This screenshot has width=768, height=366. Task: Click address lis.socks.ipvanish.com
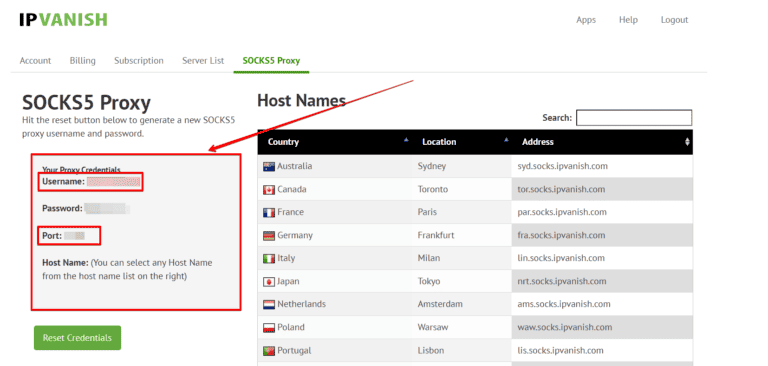[x=560, y=350]
